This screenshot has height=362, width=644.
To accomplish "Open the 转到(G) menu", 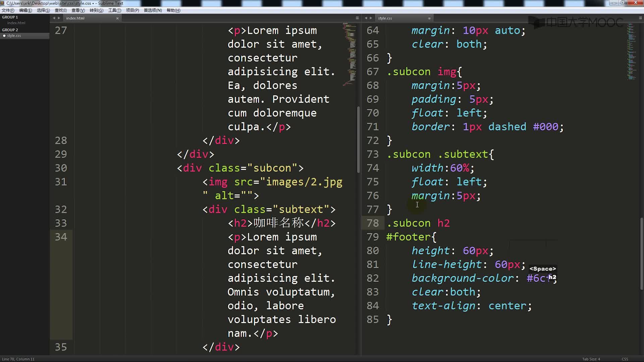I will [x=96, y=10].
